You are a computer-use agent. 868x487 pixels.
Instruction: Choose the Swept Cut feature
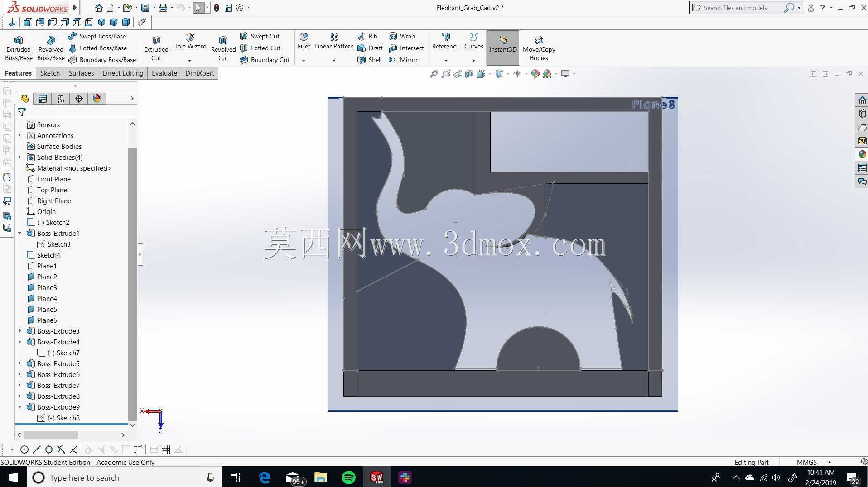tap(260, 36)
